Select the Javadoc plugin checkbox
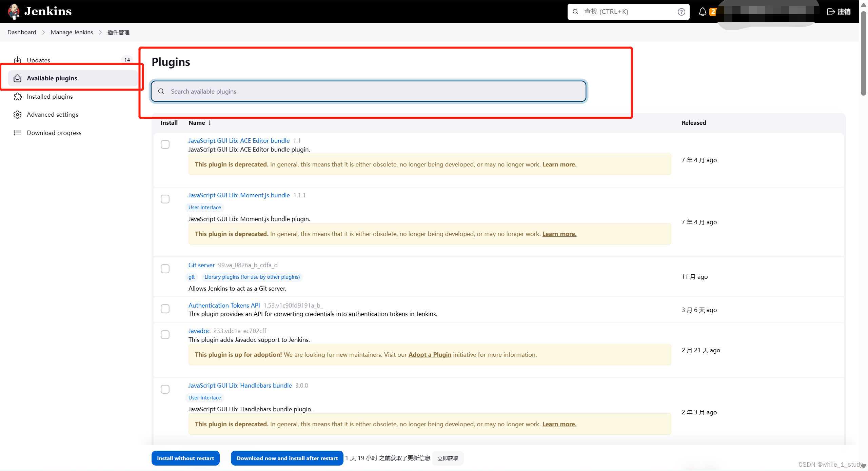 coord(165,335)
